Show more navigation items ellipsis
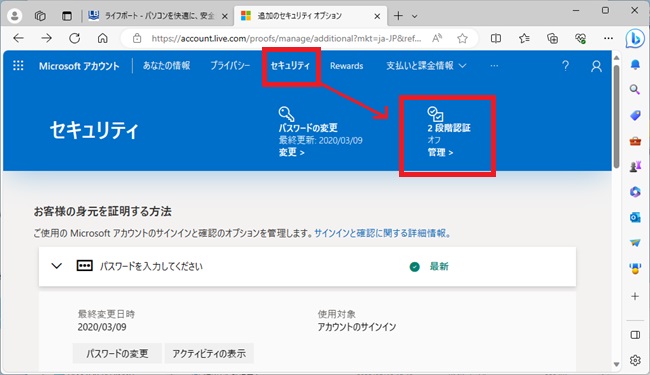 click(x=494, y=66)
